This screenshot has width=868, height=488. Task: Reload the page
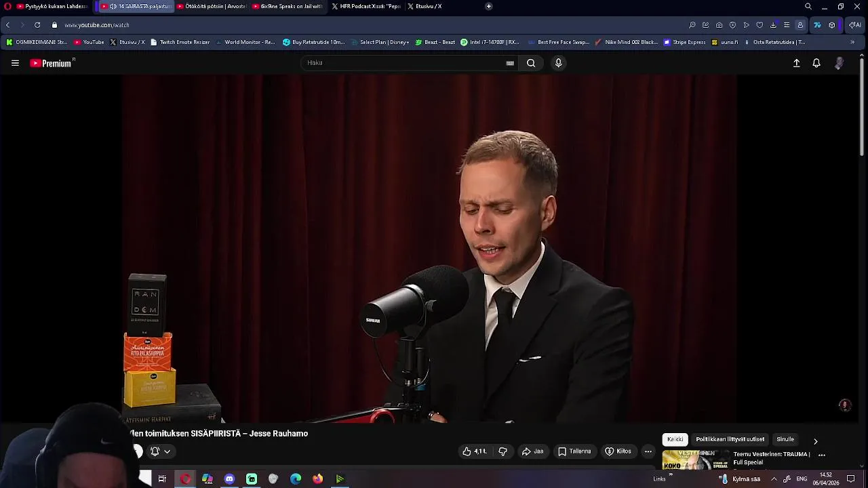click(37, 25)
